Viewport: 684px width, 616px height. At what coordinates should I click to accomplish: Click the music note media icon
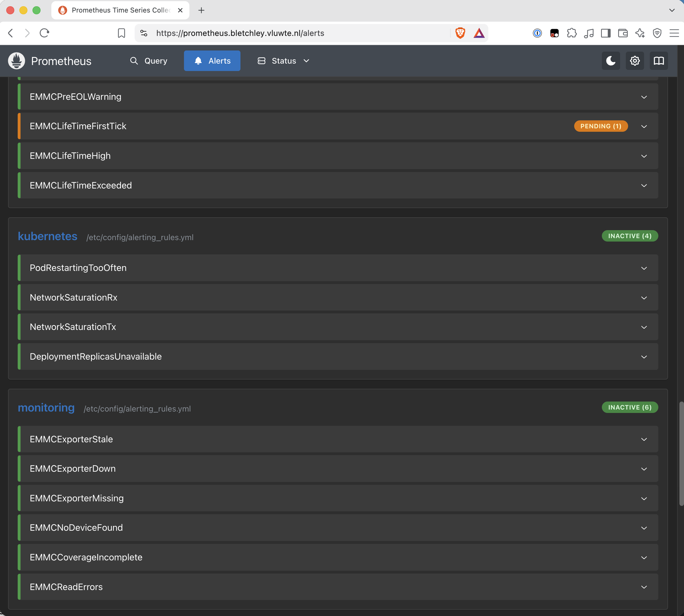589,33
